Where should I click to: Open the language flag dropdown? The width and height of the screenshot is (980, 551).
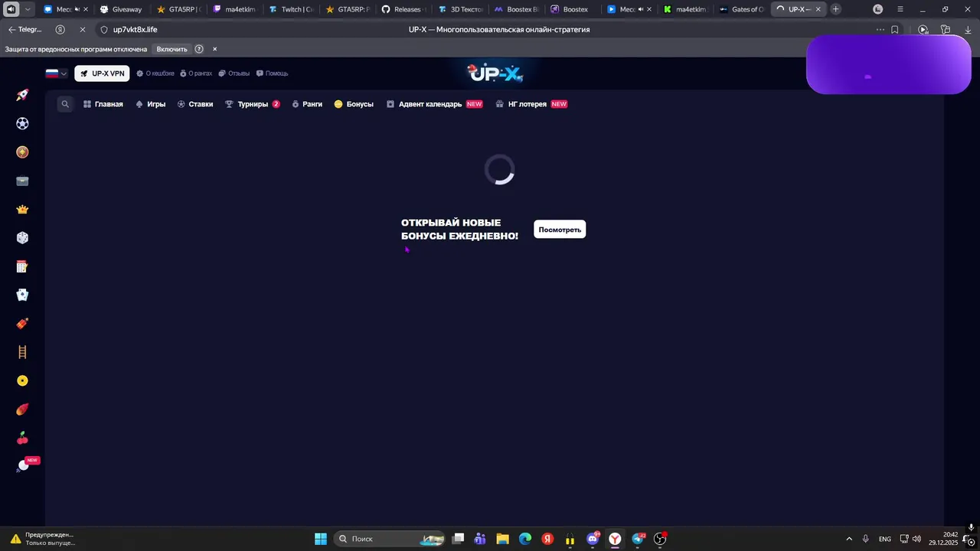pyautogui.click(x=56, y=73)
